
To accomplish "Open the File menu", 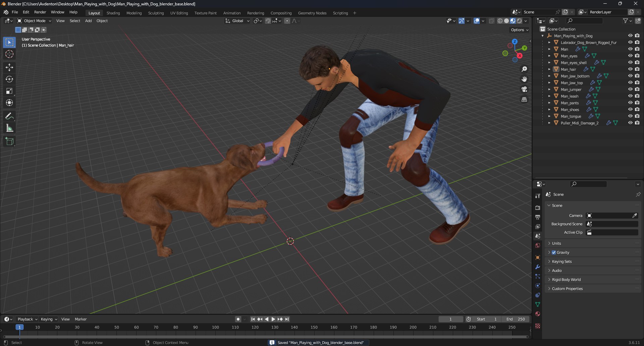I will (15, 12).
